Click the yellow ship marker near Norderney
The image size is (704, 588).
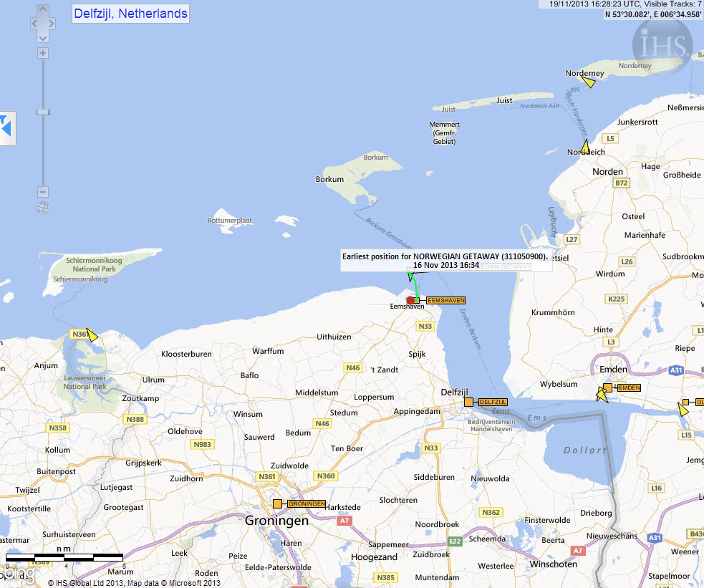[589, 82]
